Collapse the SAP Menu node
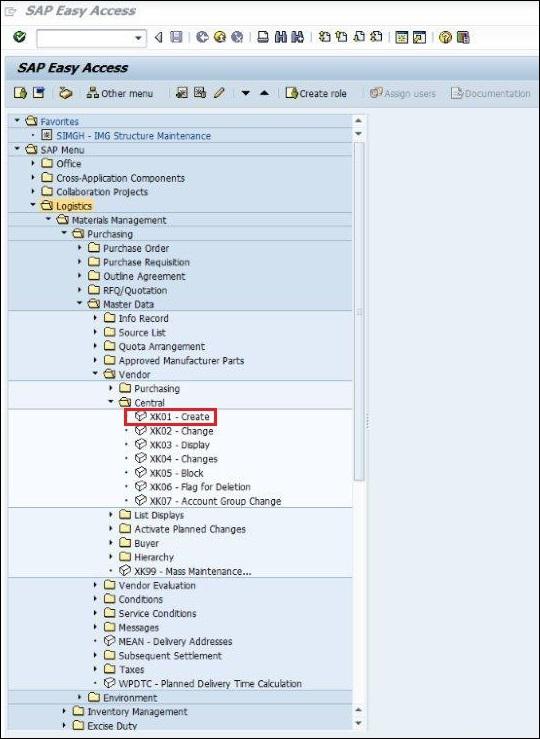The height and width of the screenshot is (739, 540). click(17, 149)
